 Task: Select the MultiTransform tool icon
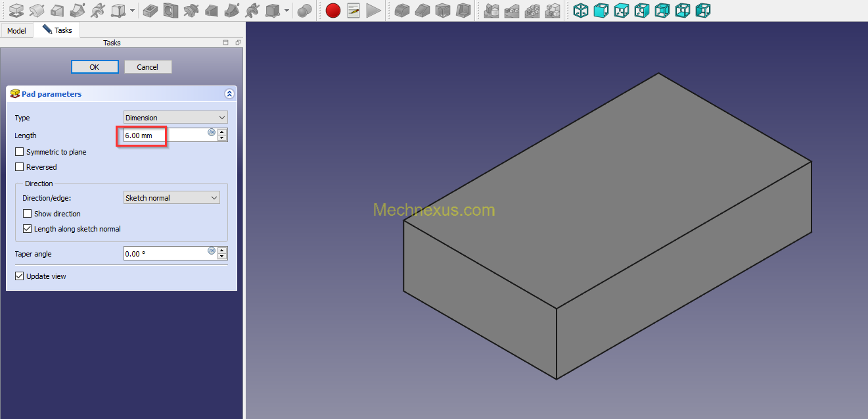553,11
